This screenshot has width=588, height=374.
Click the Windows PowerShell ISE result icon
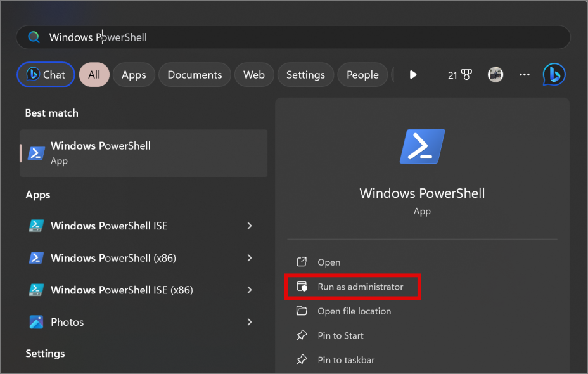[36, 226]
